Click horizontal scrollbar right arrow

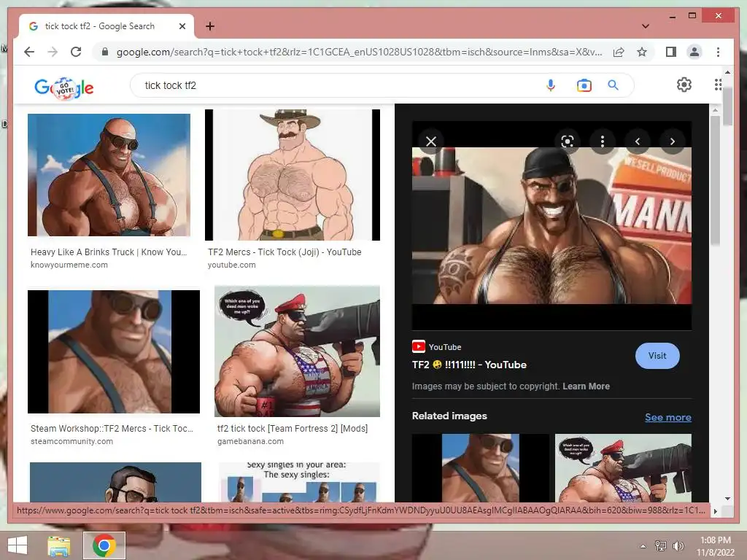(x=715, y=511)
